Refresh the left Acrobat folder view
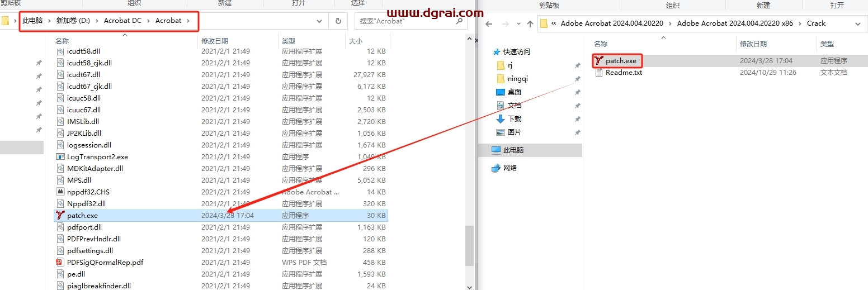Viewport: 868px width, 290px height. [x=338, y=21]
